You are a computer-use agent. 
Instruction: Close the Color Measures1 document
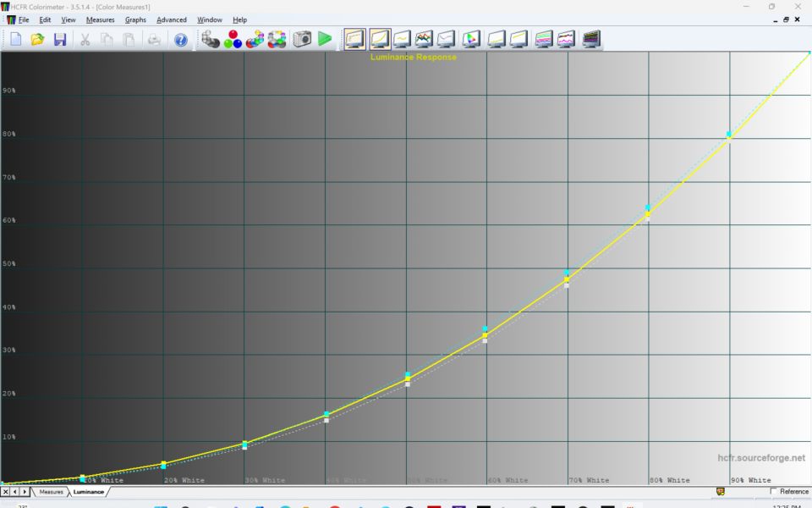coord(798,19)
